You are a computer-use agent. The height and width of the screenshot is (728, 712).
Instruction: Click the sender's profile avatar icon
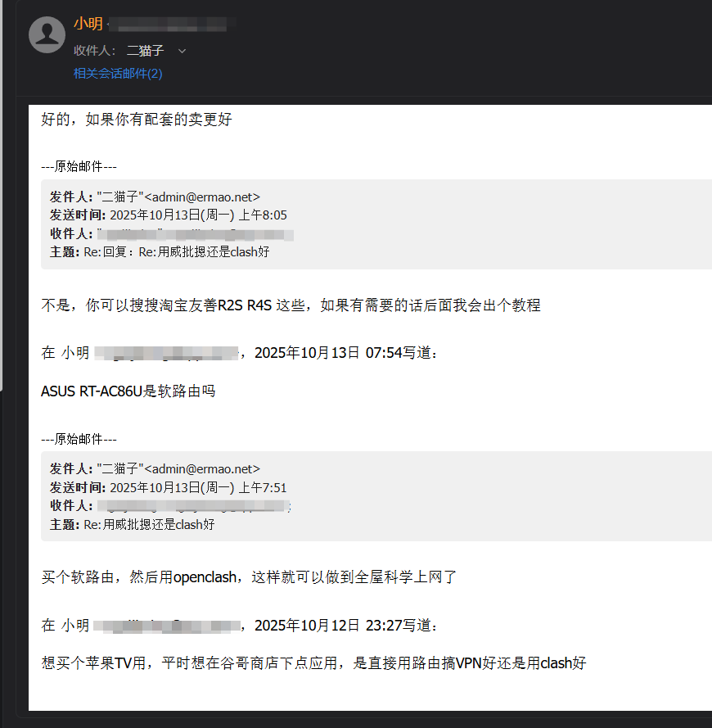[47, 34]
